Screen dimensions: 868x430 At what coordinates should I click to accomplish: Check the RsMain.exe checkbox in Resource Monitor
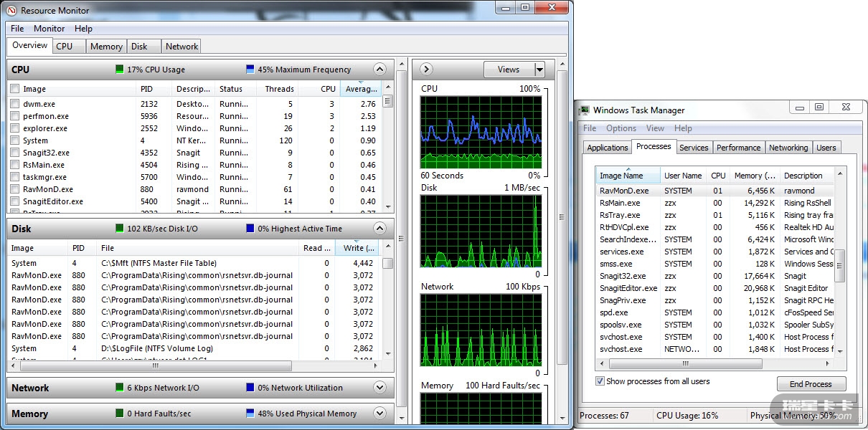(15, 165)
